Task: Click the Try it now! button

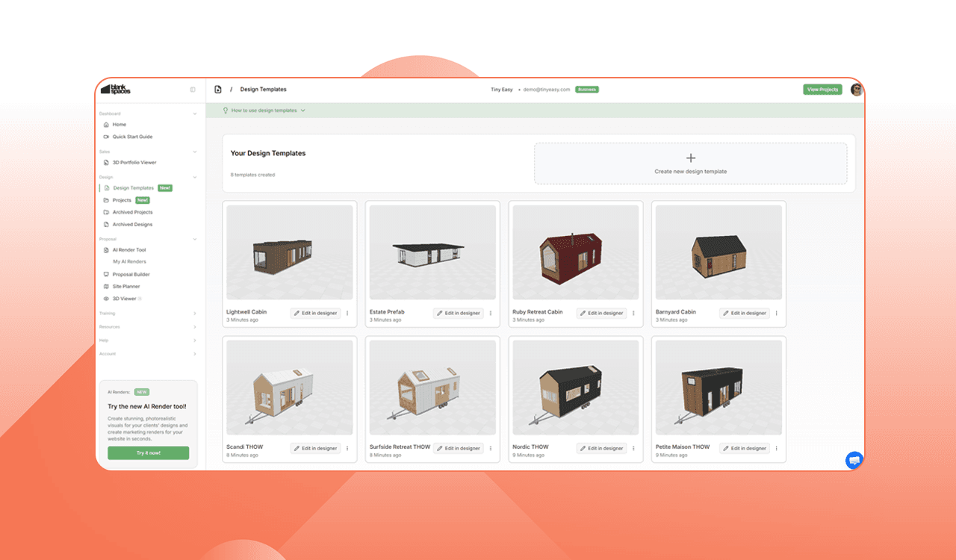Action: tap(149, 453)
